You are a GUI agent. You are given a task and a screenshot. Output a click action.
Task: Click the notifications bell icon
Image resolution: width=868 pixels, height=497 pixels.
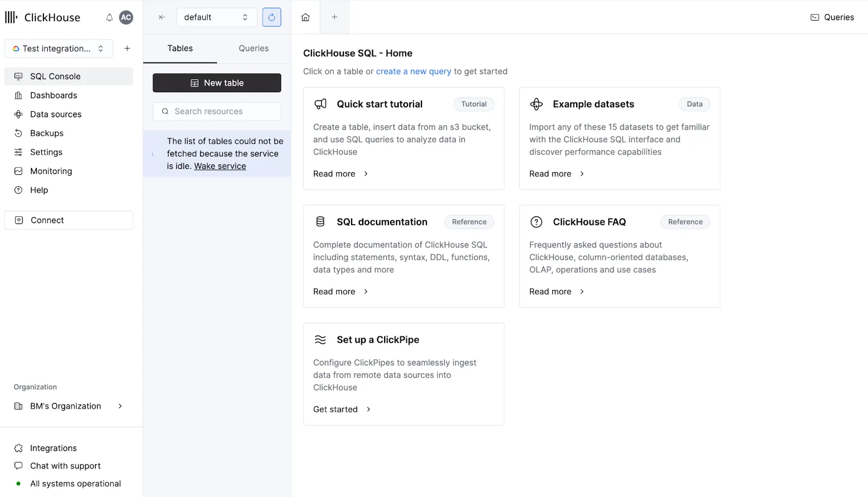[x=110, y=17]
